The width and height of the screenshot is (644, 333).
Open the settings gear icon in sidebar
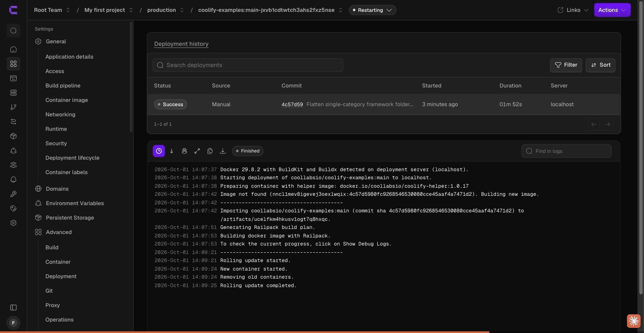(x=13, y=223)
